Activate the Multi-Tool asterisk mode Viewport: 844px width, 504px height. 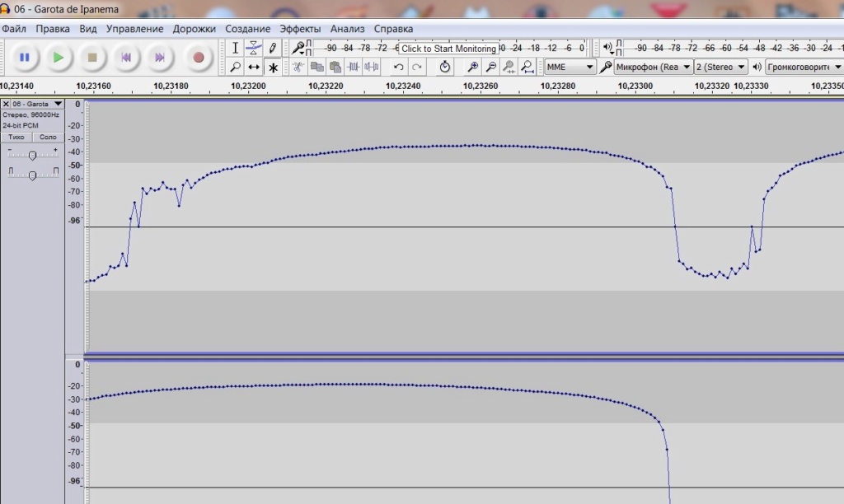(273, 68)
